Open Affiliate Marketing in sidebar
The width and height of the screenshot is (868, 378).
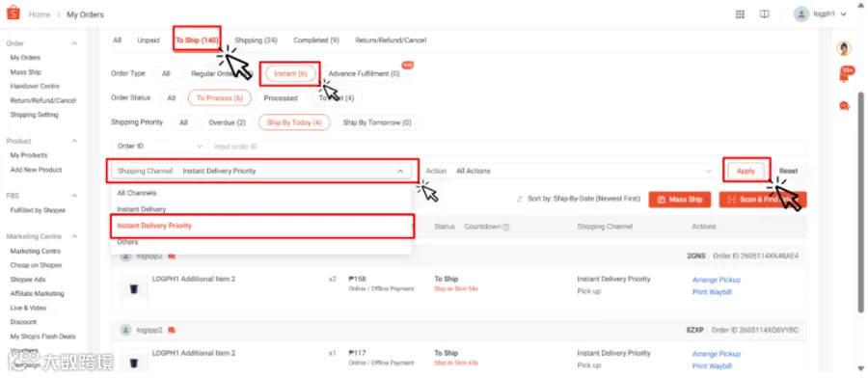click(x=37, y=294)
